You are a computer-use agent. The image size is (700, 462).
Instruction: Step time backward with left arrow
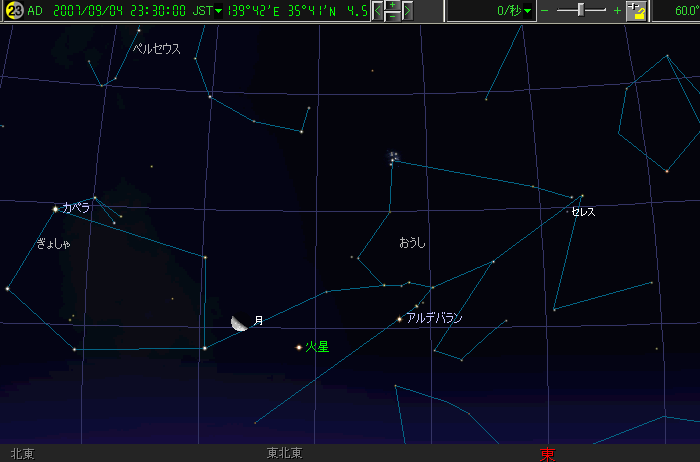click(x=378, y=11)
